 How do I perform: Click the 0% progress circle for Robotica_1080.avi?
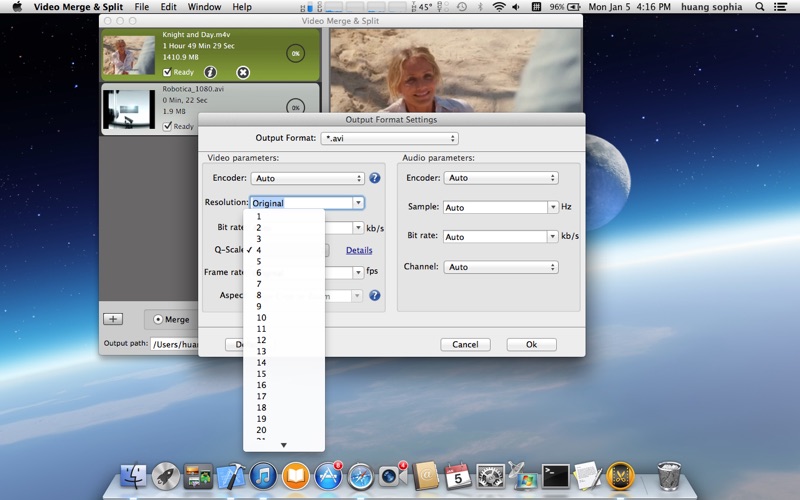tap(295, 107)
